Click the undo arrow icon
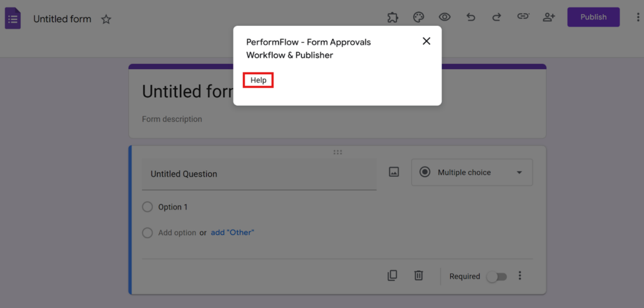This screenshot has width=644, height=308. coord(470,18)
